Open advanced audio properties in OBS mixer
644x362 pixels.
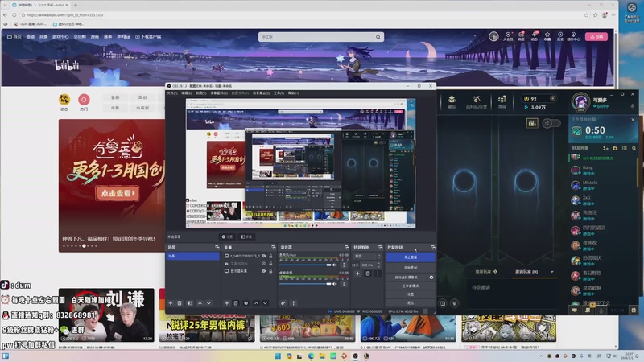click(283, 303)
